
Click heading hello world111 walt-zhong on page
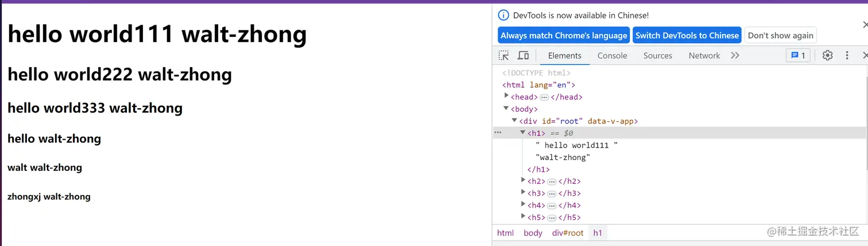point(157,34)
